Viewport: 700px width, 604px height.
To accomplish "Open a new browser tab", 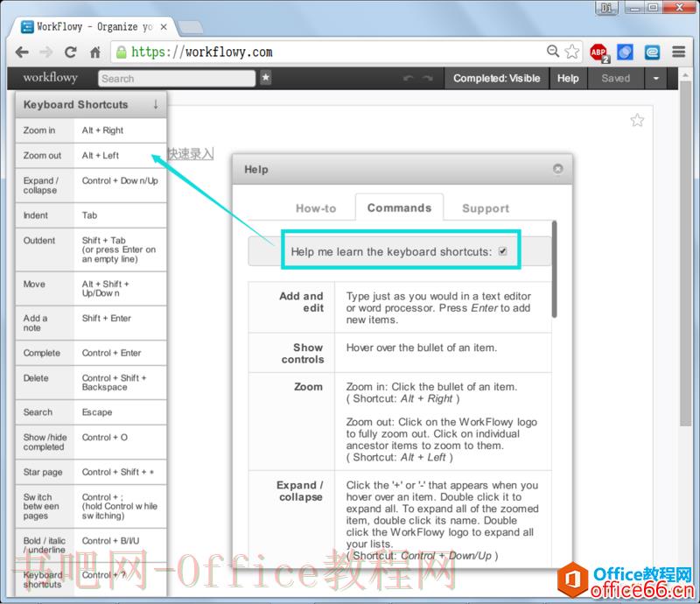I will (191, 27).
